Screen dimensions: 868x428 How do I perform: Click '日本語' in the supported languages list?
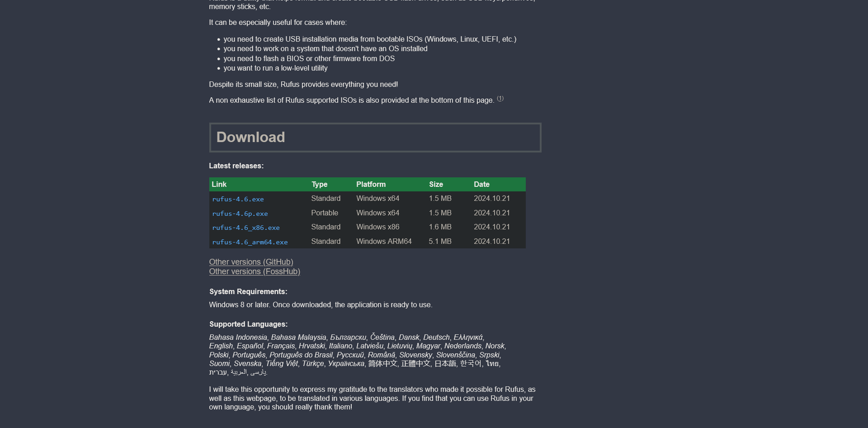click(x=445, y=363)
